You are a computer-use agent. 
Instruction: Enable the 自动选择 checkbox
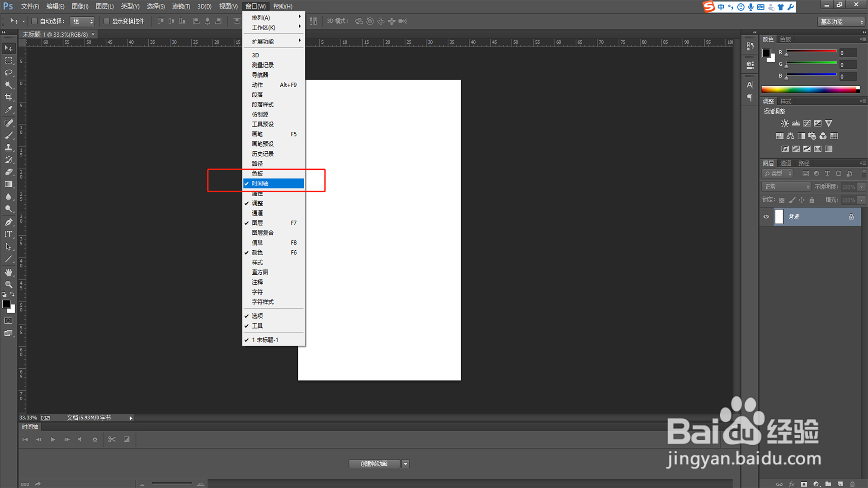pos(34,21)
